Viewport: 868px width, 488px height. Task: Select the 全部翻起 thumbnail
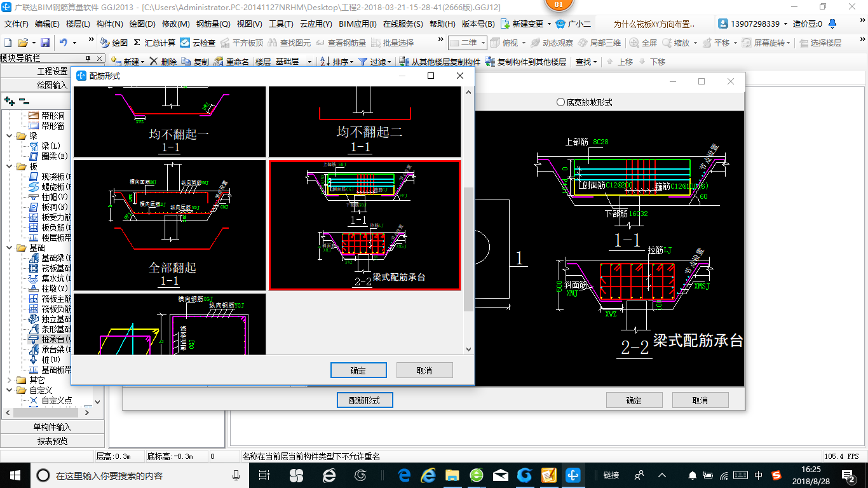pos(170,226)
